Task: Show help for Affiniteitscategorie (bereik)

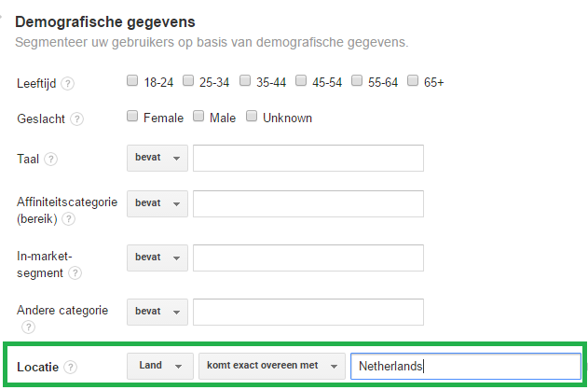Action: 68,219
